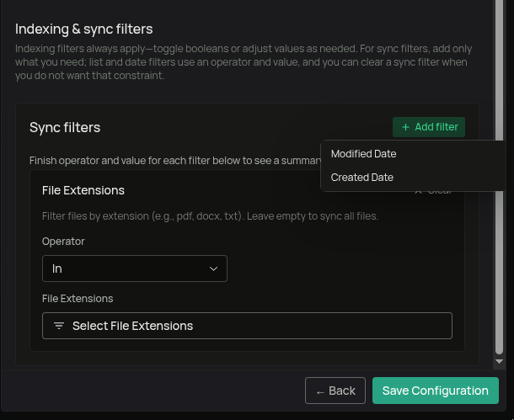Click the Sync filters heading
Screen dimensions: 514x420
click(65, 127)
